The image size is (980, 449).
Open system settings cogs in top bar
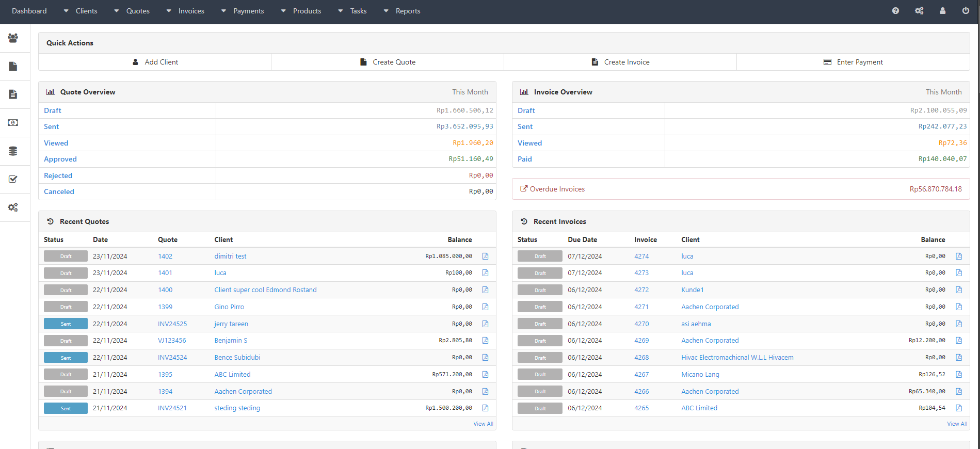919,11
